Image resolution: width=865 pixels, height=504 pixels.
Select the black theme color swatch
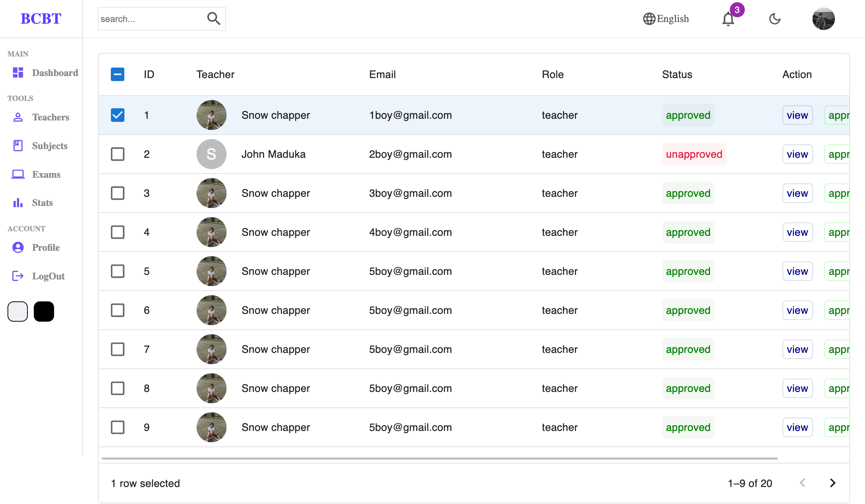pos(44,311)
